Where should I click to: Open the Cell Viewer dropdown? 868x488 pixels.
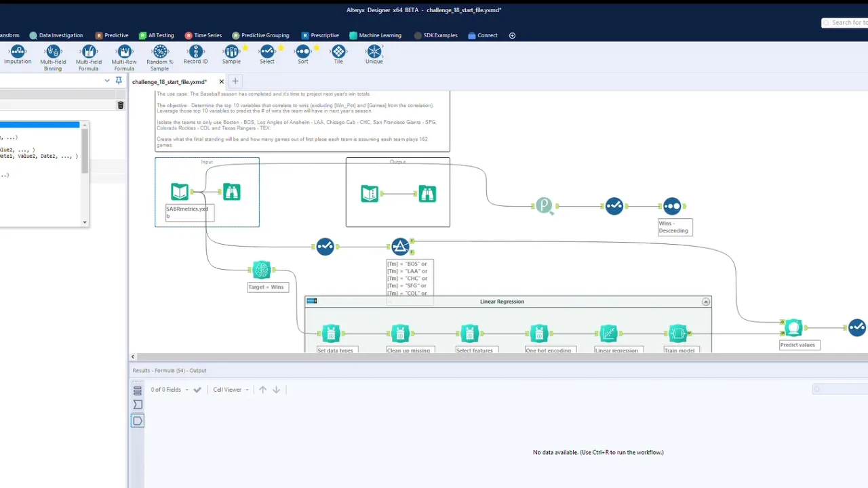[x=231, y=390]
